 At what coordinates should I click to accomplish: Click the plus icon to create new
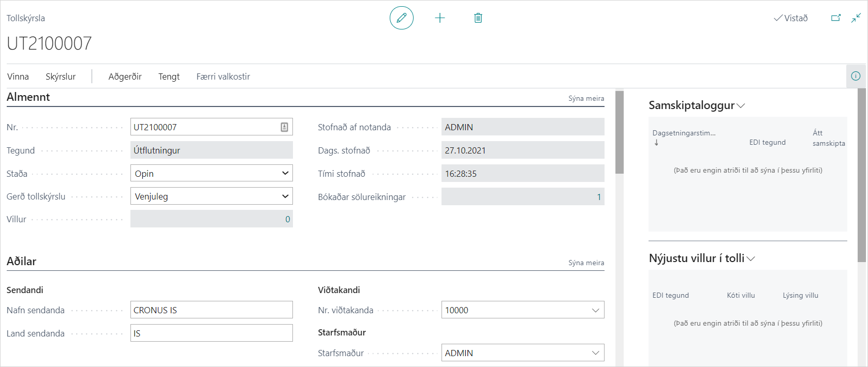[439, 18]
